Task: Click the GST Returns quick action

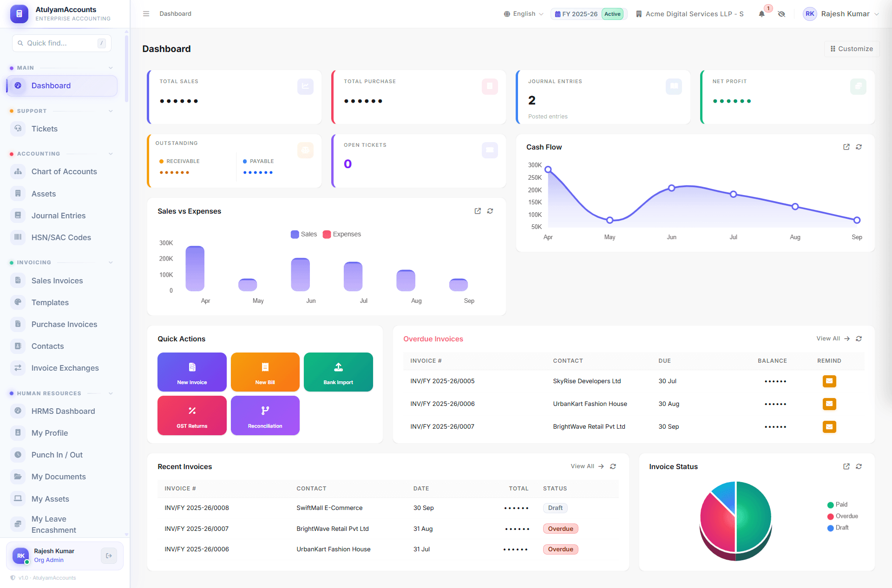Action: [x=192, y=415]
